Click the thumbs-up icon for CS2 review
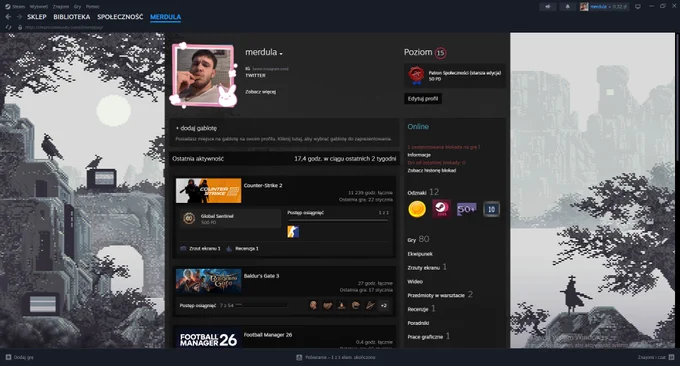Screen dimensions: 680x366 coord(229,248)
